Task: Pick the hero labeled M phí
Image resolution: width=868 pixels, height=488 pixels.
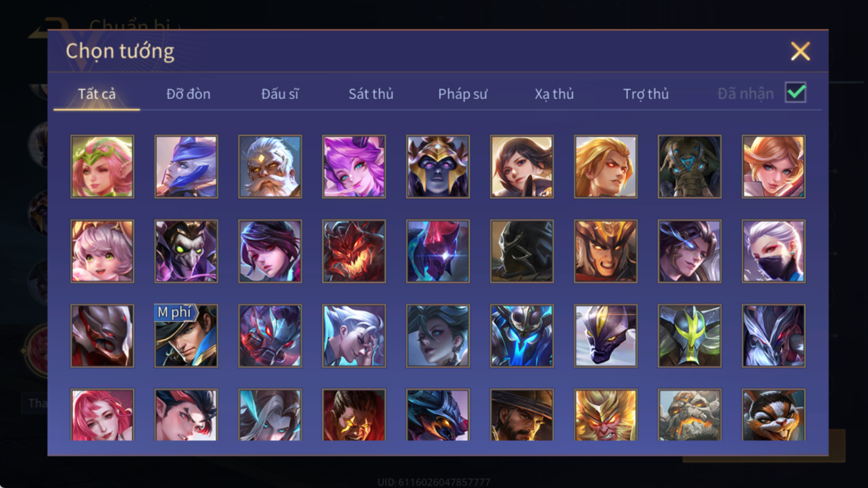Action: 186,336
